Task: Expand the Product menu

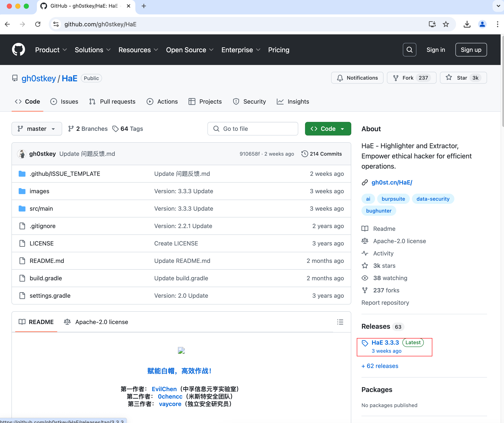Action: coord(51,50)
